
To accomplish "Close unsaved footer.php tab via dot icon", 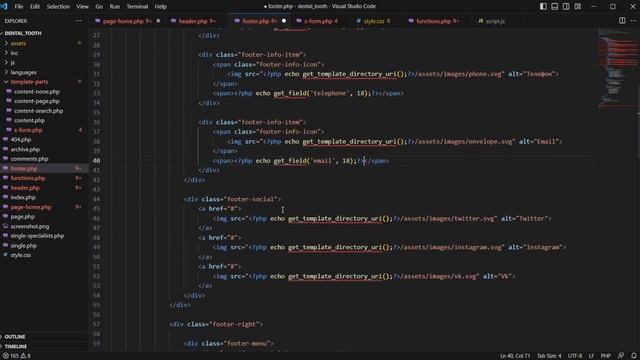I will [x=284, y=21].
